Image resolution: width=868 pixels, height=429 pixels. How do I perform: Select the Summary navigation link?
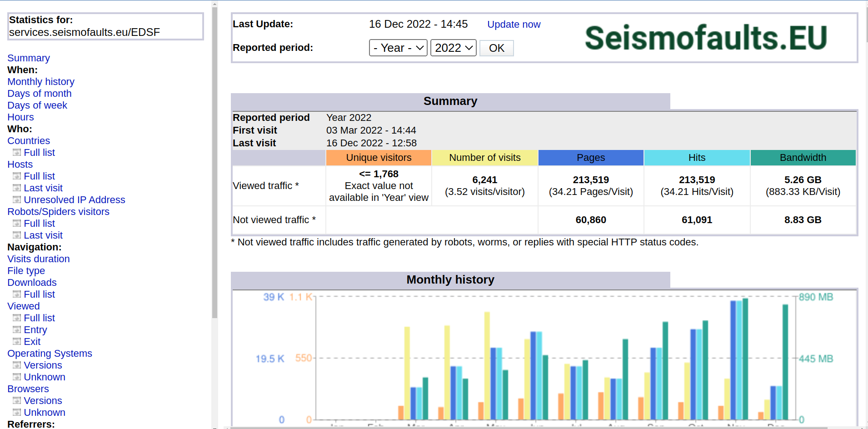pos(28,58)
